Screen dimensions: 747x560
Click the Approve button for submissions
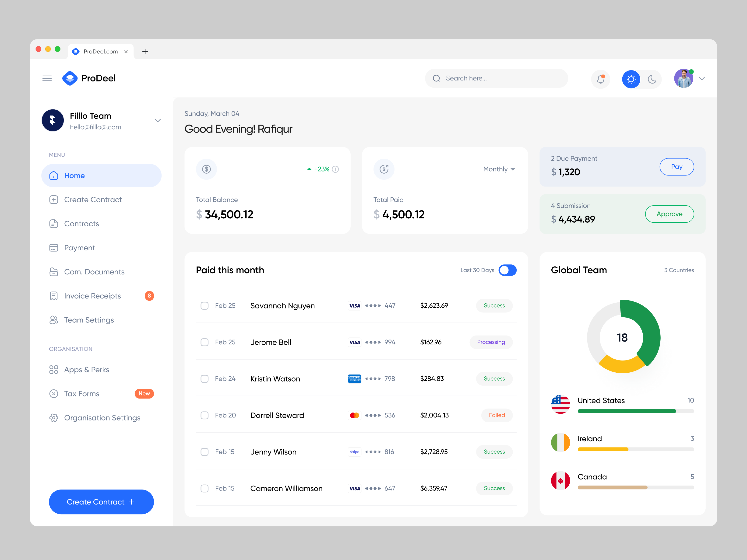point(669,214)
